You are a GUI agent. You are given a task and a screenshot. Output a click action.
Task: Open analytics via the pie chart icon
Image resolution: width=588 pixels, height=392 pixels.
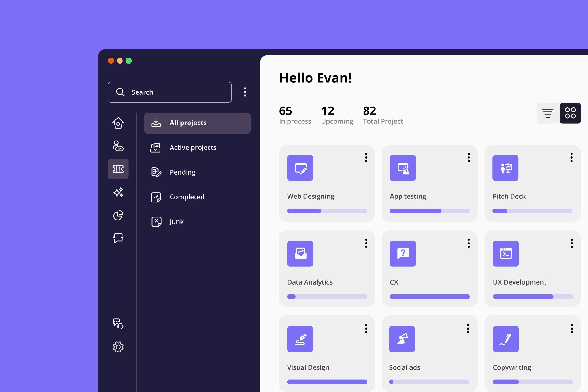(x=118, y=215)
